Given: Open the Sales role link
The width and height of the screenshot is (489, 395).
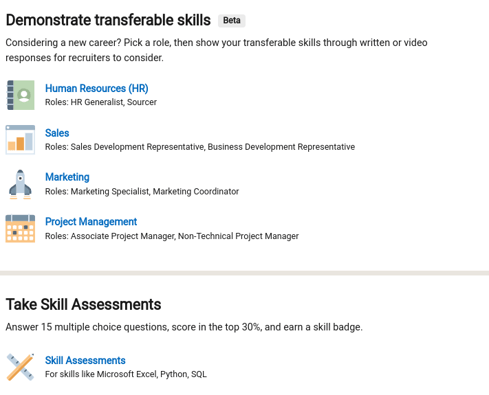Looking at the screenshot, I should 57,133.
